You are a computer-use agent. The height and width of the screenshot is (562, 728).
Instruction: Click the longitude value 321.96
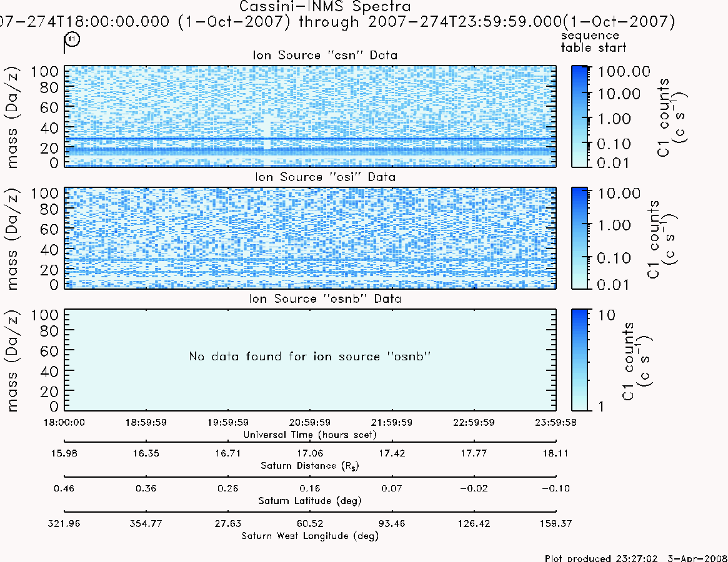tap(64, 523)
